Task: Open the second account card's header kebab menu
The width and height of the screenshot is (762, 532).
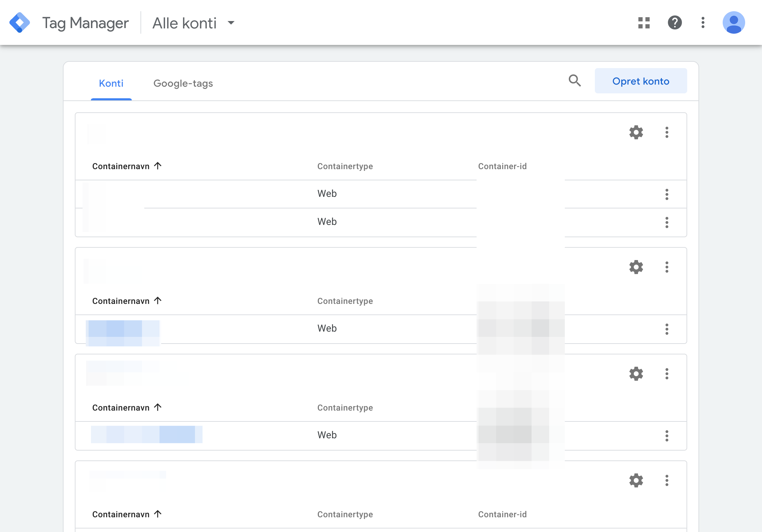Action: pos(667,267)
